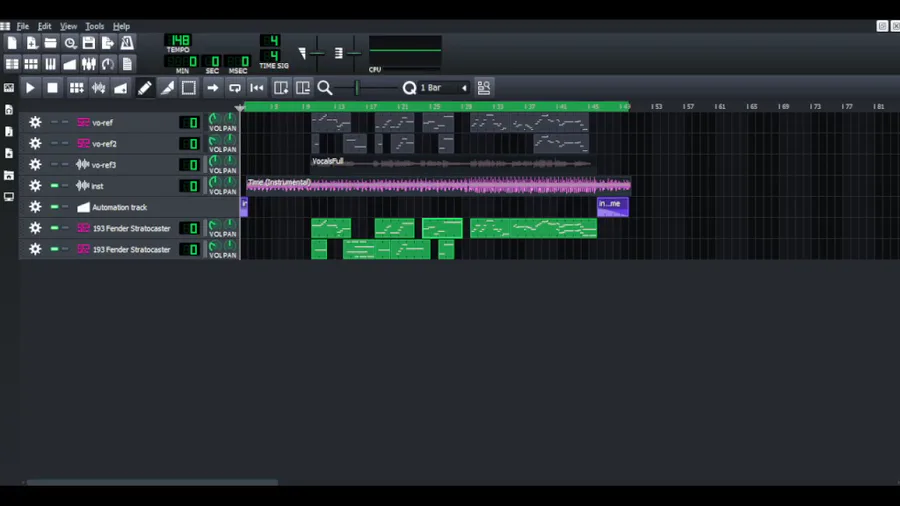The height and width of the screenshot is (506, 900).
Task: Adjust the master pitch slider
Action: point(354,53)
